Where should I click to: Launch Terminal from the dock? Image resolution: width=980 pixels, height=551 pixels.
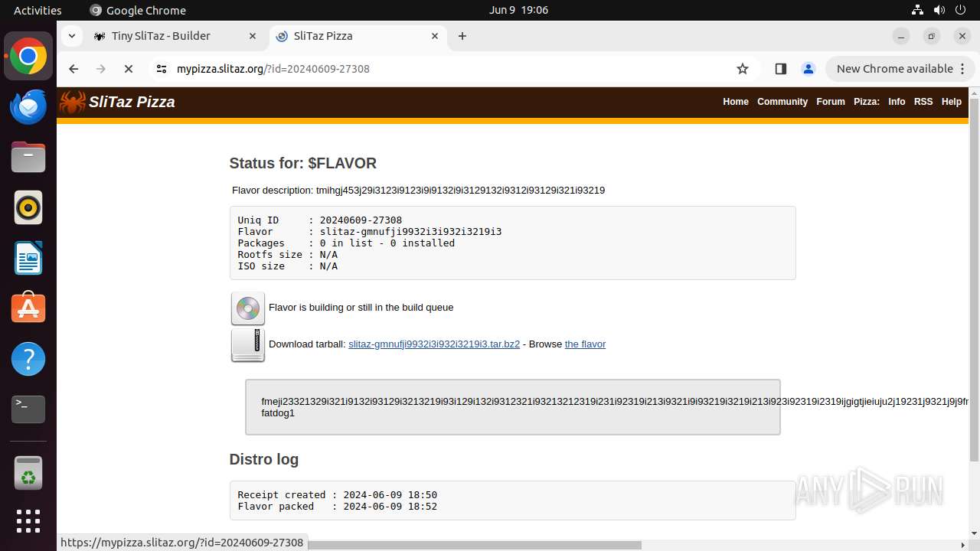coord(28,409)
